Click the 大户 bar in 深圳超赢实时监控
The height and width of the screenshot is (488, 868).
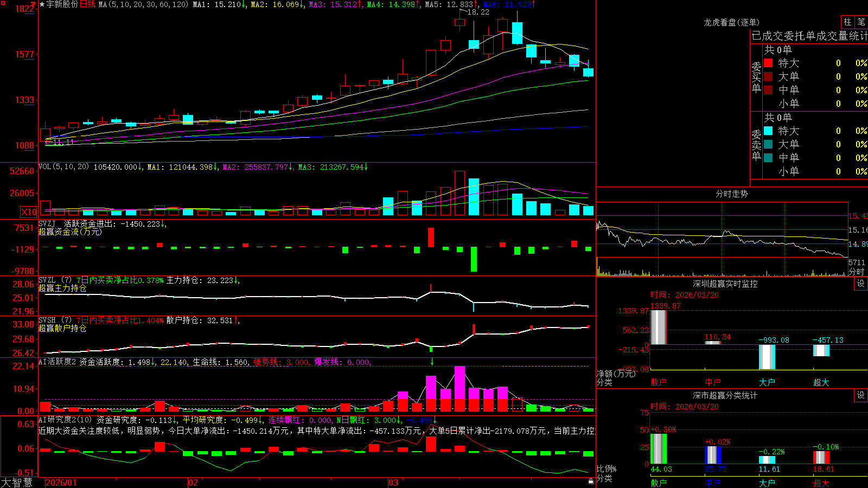tap(767, 357)
